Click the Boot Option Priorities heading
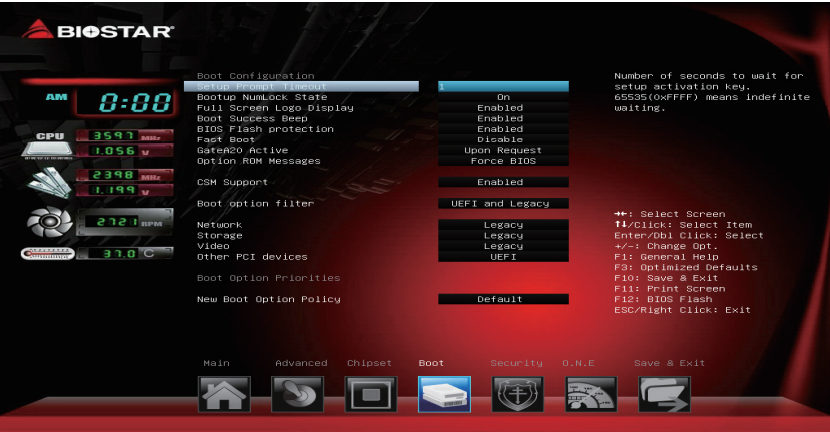The height and width of the screenshot is (432, 830). point(268,278)
